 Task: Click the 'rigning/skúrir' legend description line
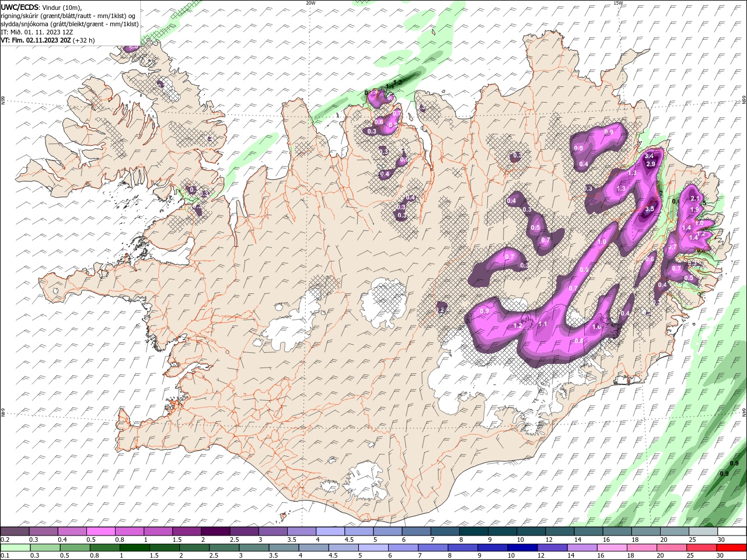click(x=68, y=16)
